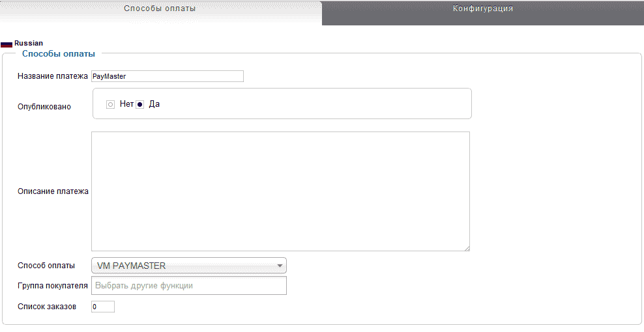Click the Список заказов label

point(48,307)
